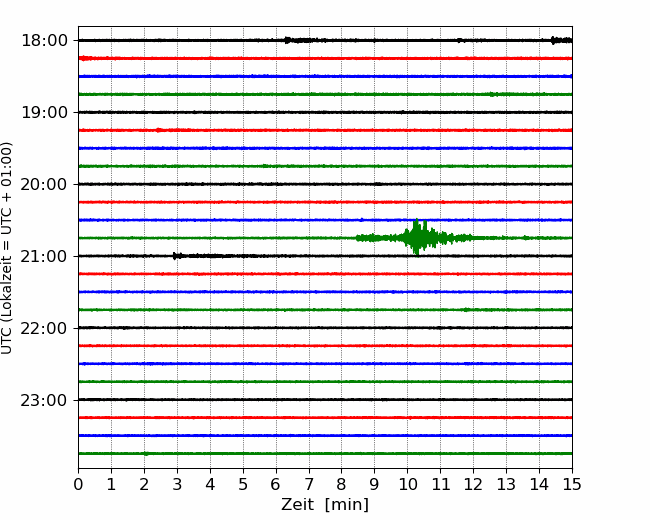Click the 23:00 time axis label
This screenshot has height=520, width=650.
tap(44, 401)
